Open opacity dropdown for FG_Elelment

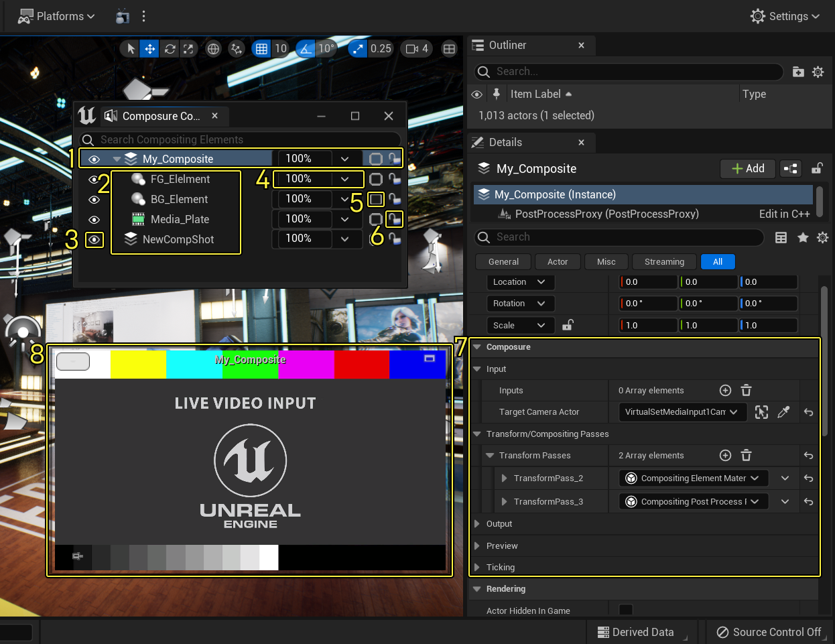344,179
